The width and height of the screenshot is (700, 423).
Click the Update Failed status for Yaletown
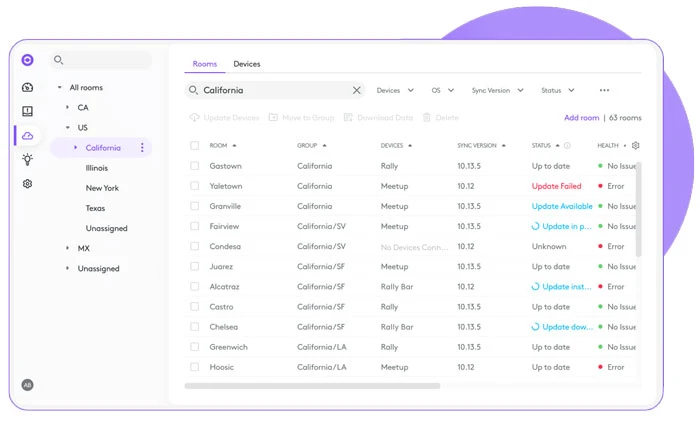[556, 186]
